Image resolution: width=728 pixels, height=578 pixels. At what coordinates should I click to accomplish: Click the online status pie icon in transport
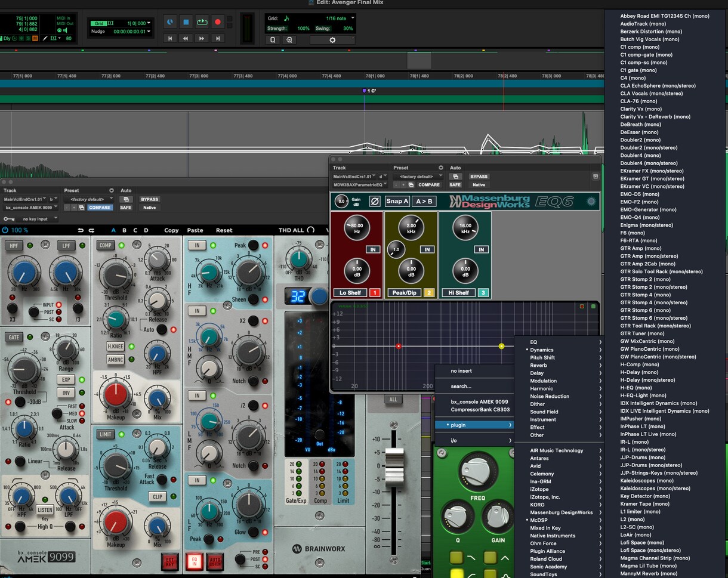[x=170, y=22]
